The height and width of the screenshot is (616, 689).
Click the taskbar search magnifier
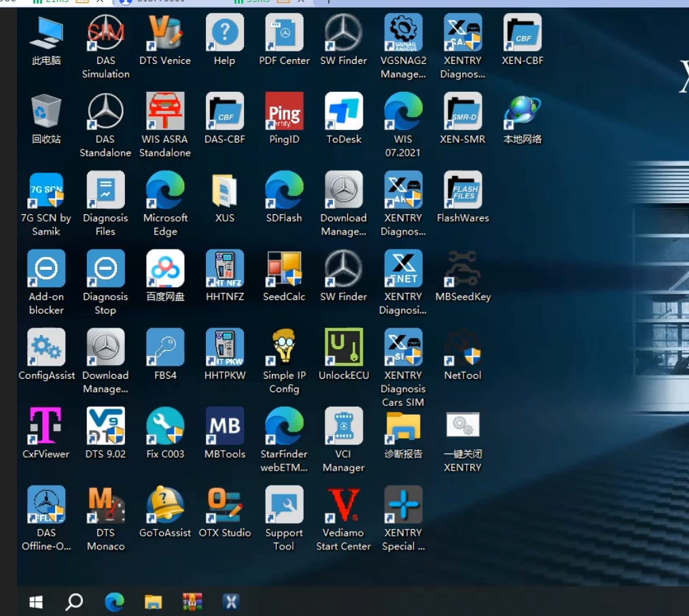coord(74,602)
